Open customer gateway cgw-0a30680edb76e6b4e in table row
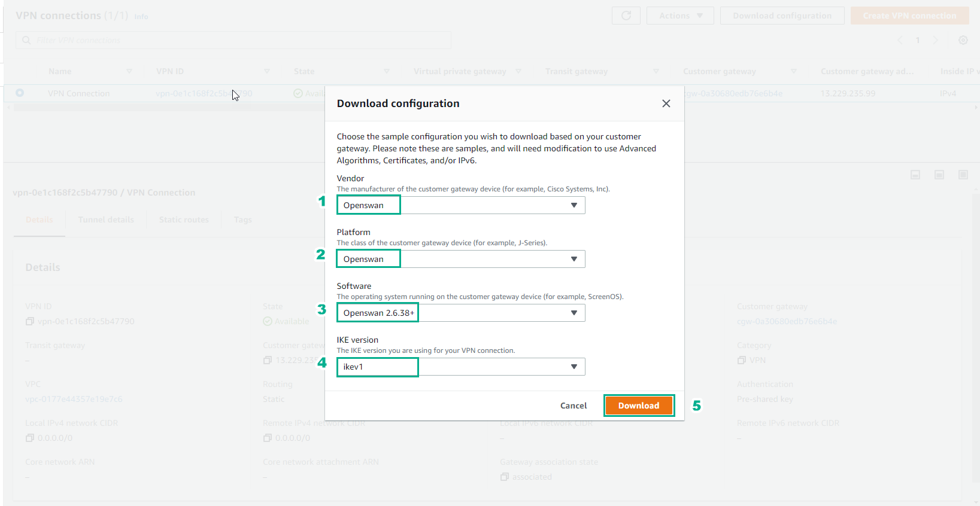Viewport: 980px width, 506px height. (733, 93)
